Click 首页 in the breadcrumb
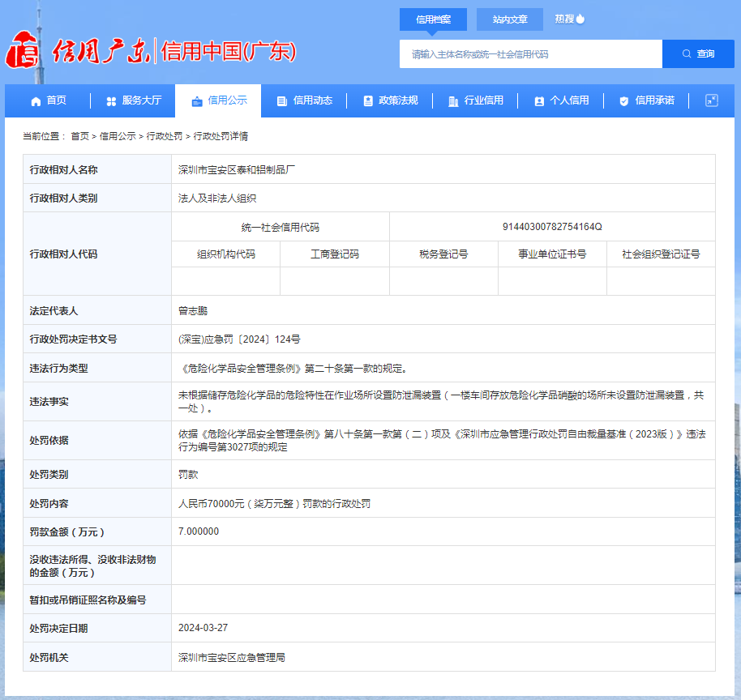The image size is (741, 700). (x=80, y=136)
